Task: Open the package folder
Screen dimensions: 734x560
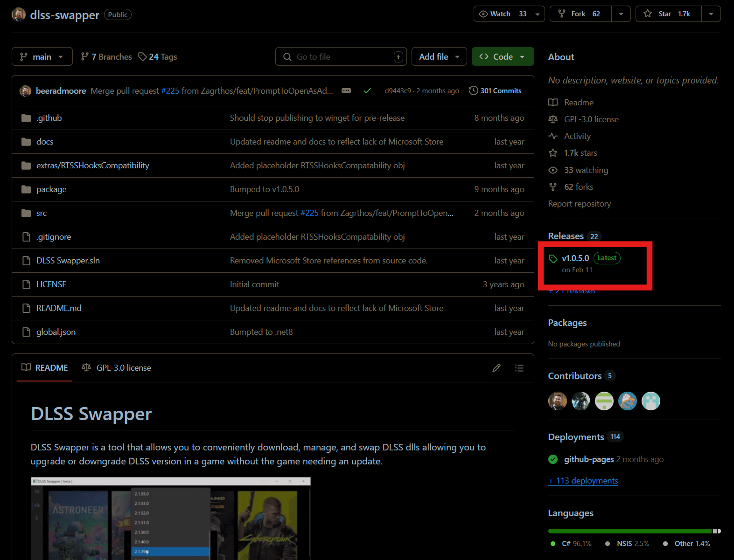Action: coord(51,189)
